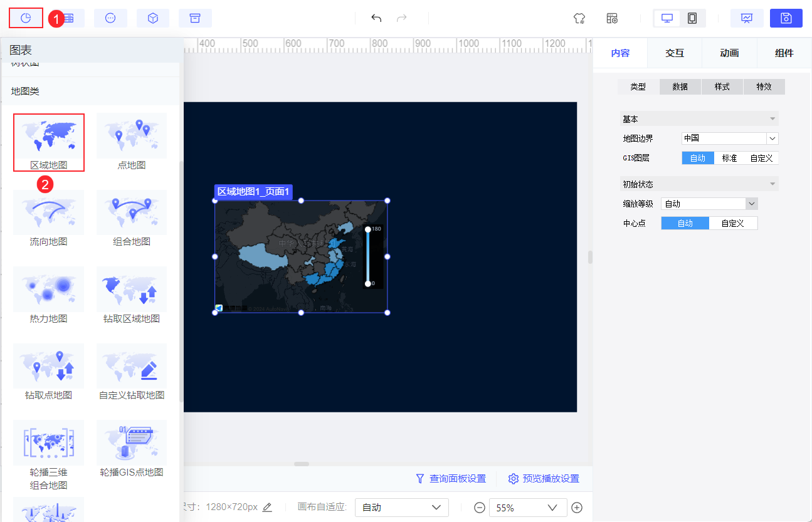Open the 缩放等级 dropdown
The width and height of the screenshot is (812, 522).
point(710,204)
